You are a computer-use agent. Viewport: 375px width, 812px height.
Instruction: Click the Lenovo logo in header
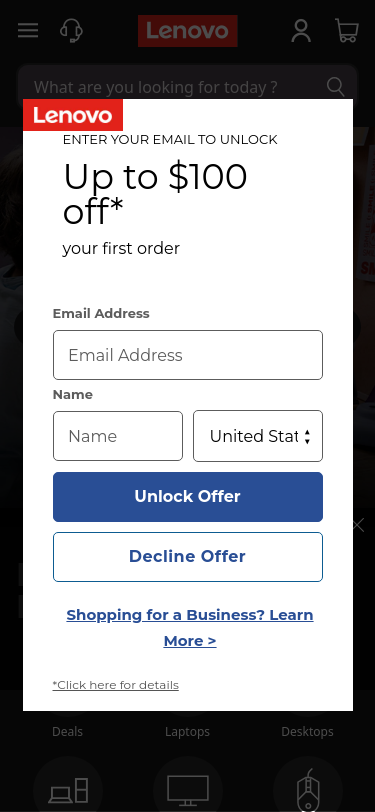(x=188, y=31)
